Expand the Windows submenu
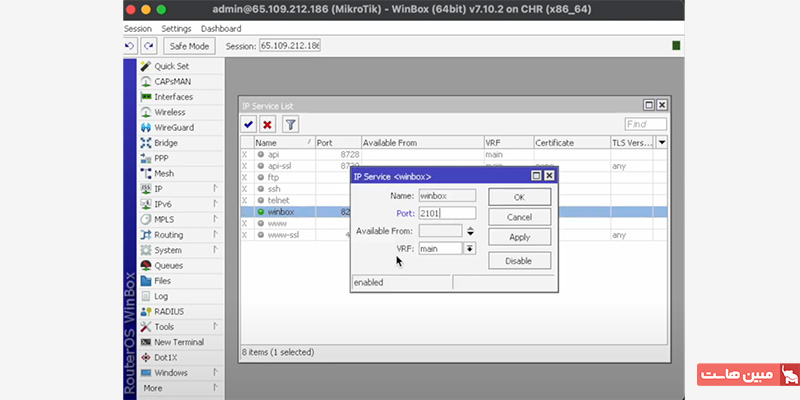The image size is (800, 400). click(181, 372)
